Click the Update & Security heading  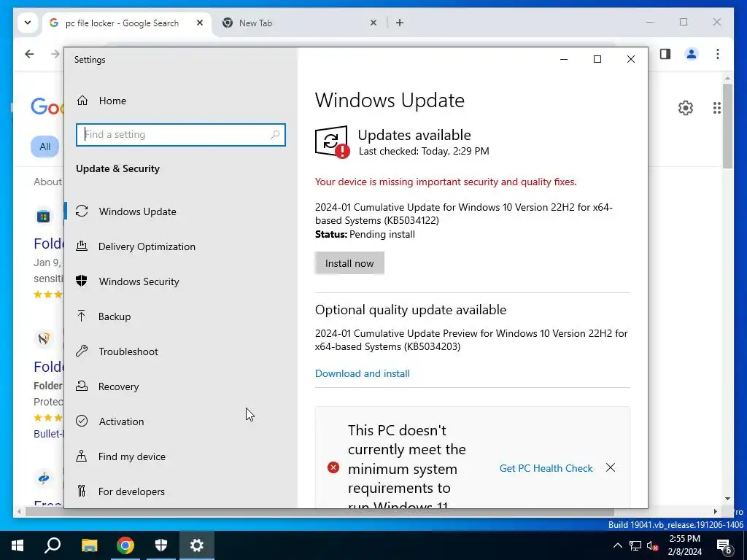[x=117, y=168]
